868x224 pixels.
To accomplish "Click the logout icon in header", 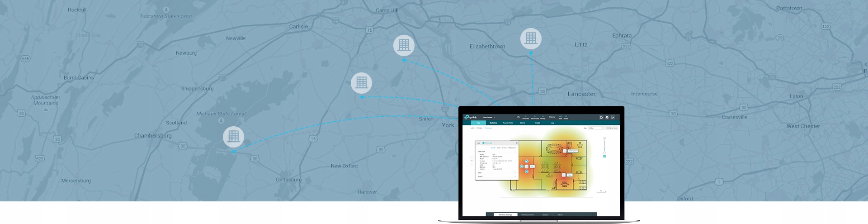I will tap(613, 117).
